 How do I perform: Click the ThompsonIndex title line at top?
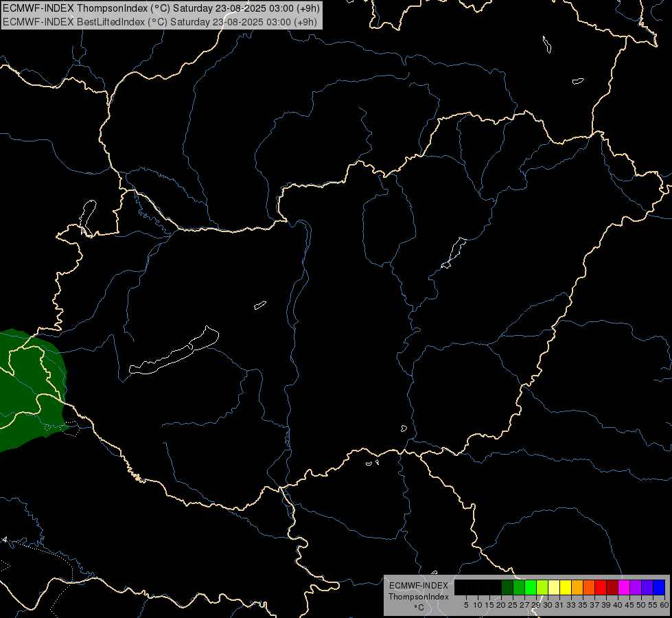tap(161, 8)
